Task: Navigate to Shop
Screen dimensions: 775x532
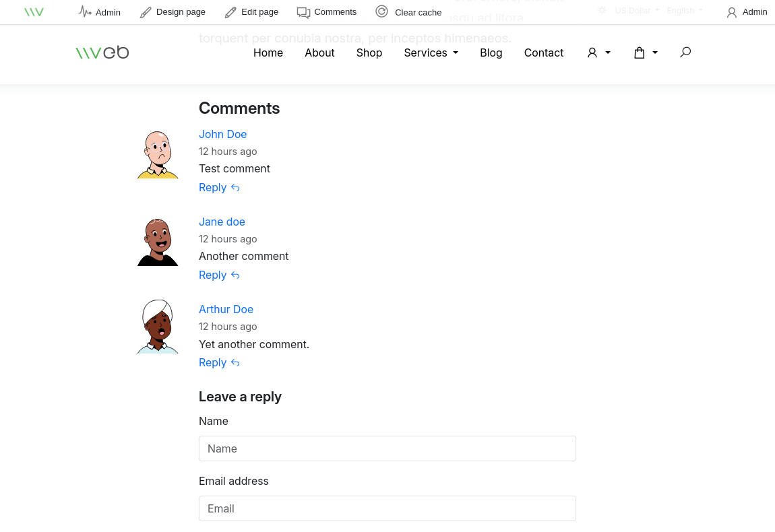Action: 369,53
